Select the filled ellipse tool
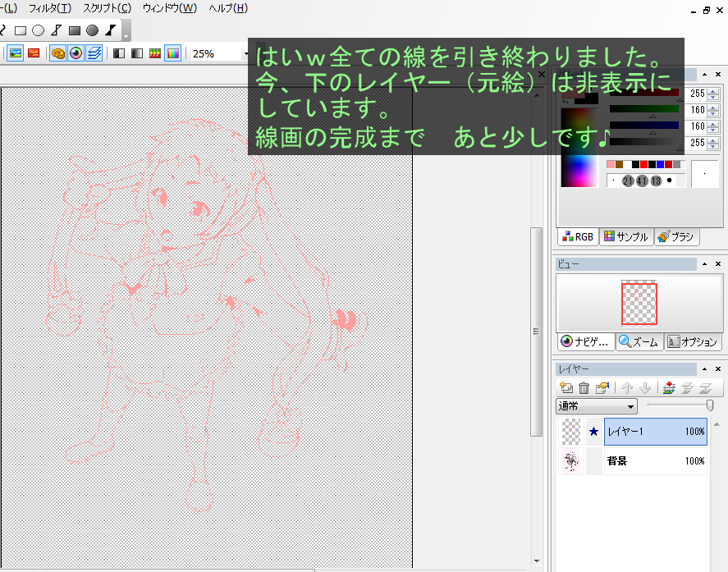Screen dimensions: 728x572 pos(93,30)
